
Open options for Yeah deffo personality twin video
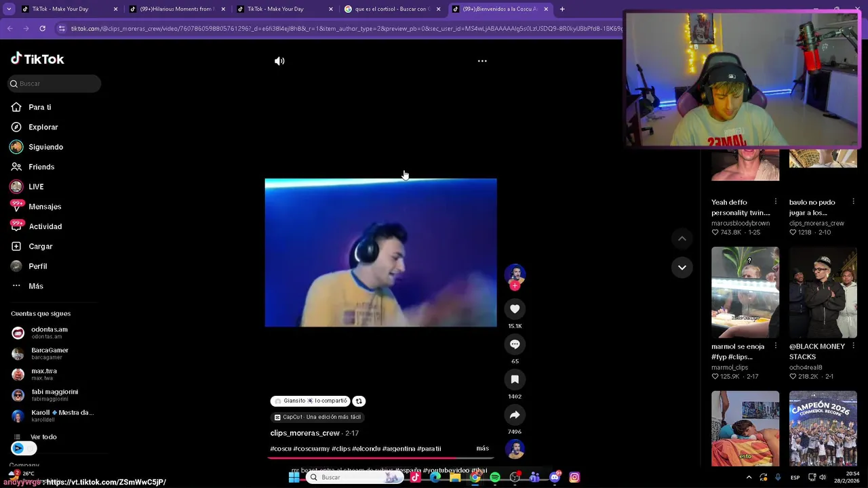click(x=775, y=202)
